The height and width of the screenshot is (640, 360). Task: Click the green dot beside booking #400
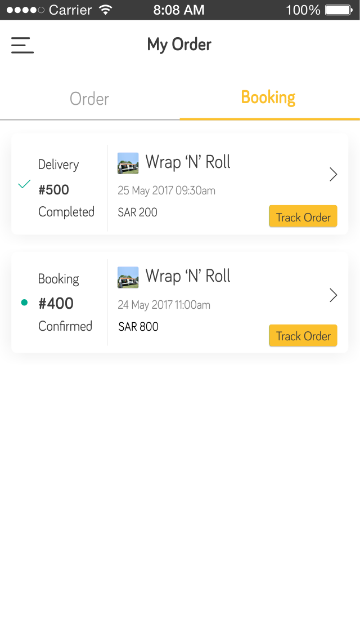(x=24, y=302)
